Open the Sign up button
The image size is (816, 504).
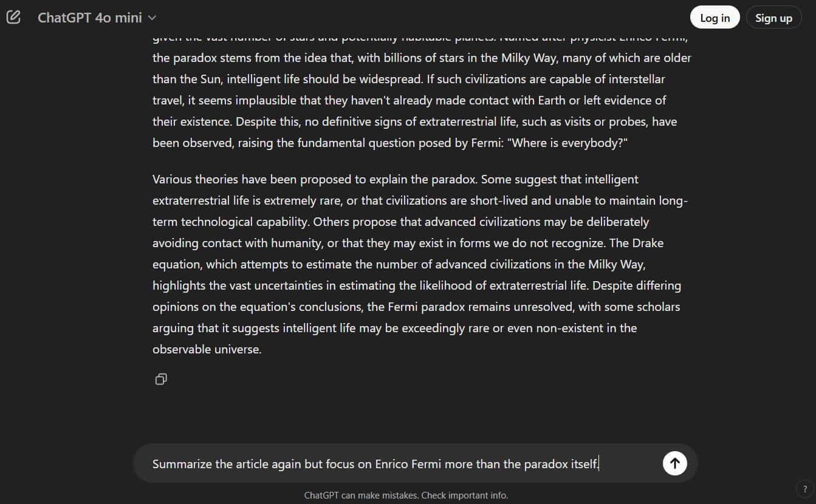click(773, 18)
